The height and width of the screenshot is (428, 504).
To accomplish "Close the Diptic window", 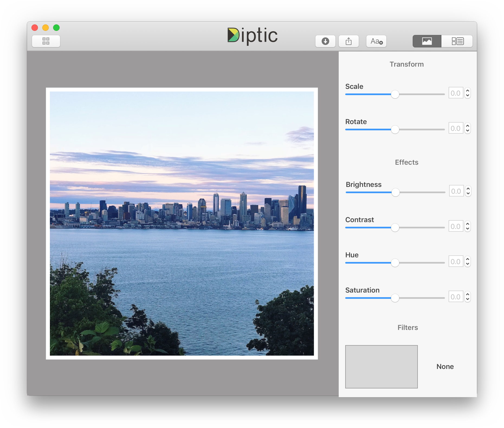I will point(35,28).
